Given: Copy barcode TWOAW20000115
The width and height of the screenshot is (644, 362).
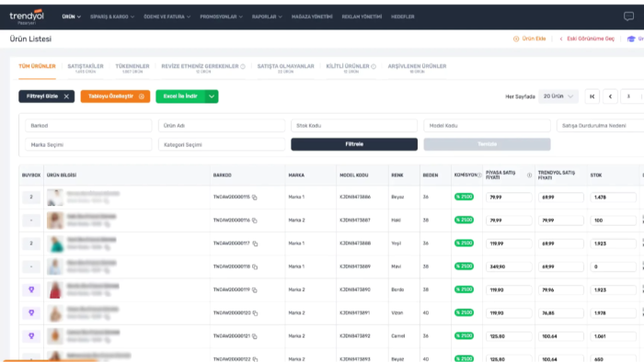Looking at the screenshot, I should (x=255, y=198).
